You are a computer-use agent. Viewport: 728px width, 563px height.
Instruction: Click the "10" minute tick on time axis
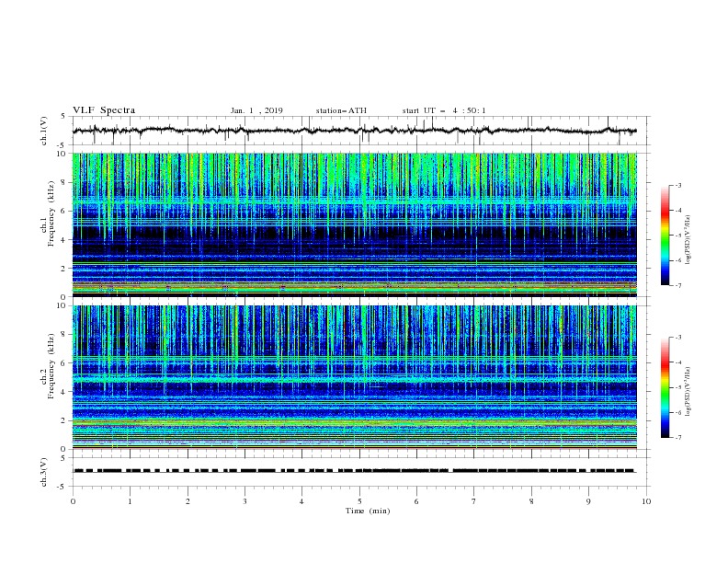click(646, 501)
